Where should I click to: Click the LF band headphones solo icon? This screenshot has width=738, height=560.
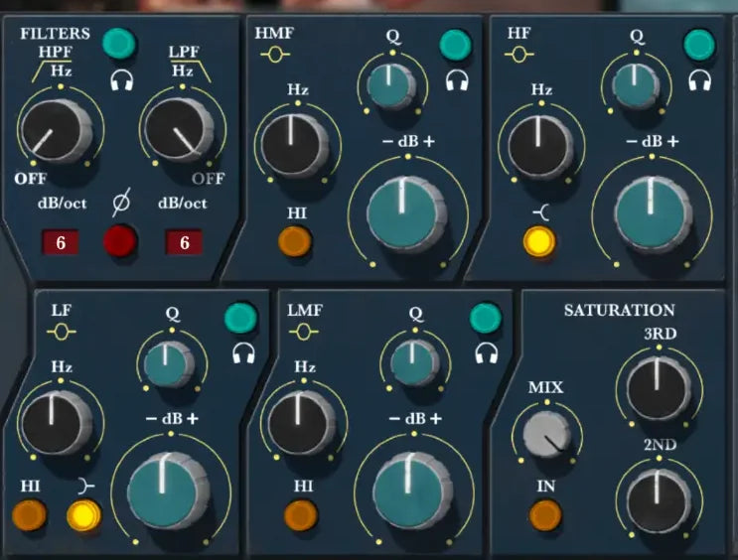243,352
